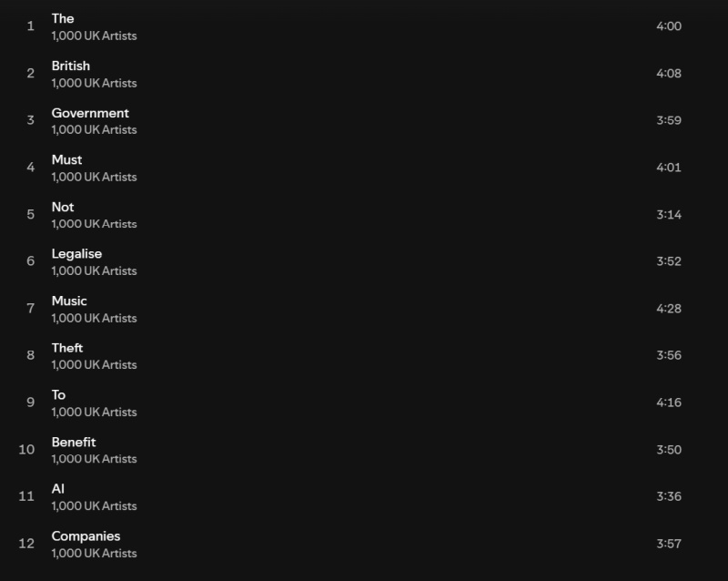Click artist name below Companies track
Screen dimensions: 728x581
[x=95, y=553]
